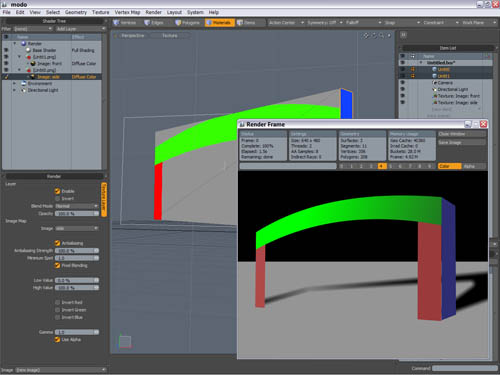Screen dimensions: 500x375
Task: Click the Items mode toolbar button
Action: 246,23
